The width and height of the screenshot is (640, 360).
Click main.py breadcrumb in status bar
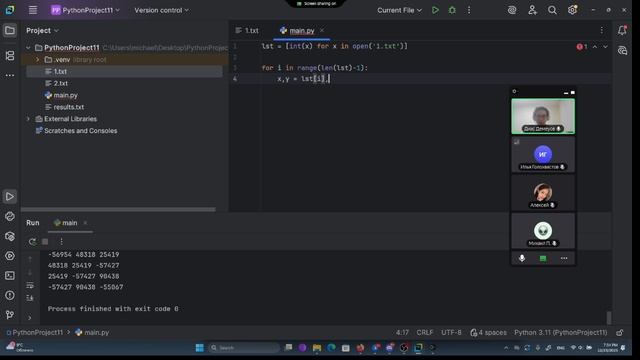pos(92,333)
